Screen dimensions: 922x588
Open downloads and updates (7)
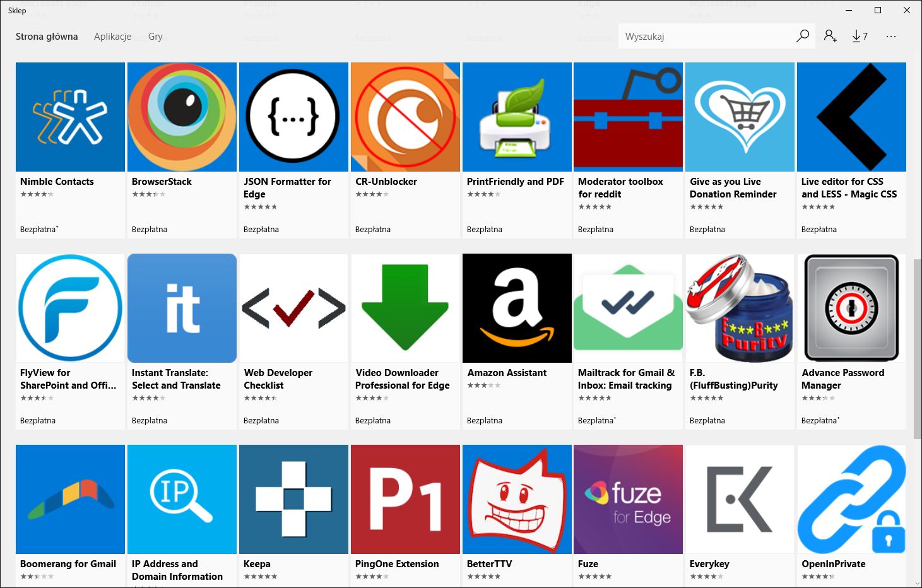click(860, 36)
